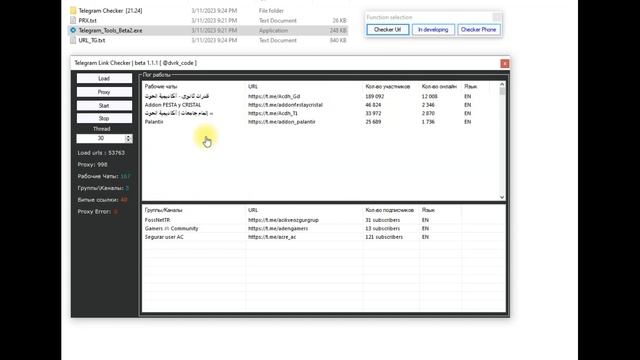Click Кол-во подписчиков column header
The image size is (640, 360).
point(389,210)
